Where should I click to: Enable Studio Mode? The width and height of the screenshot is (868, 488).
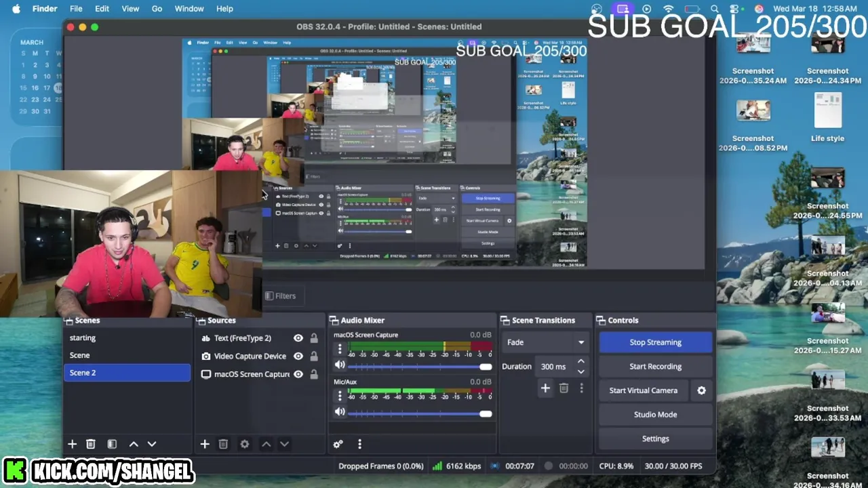pos(655,415)
